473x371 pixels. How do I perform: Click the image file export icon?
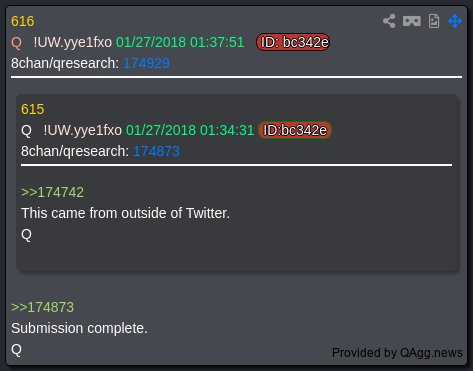(x=434, y=21)
